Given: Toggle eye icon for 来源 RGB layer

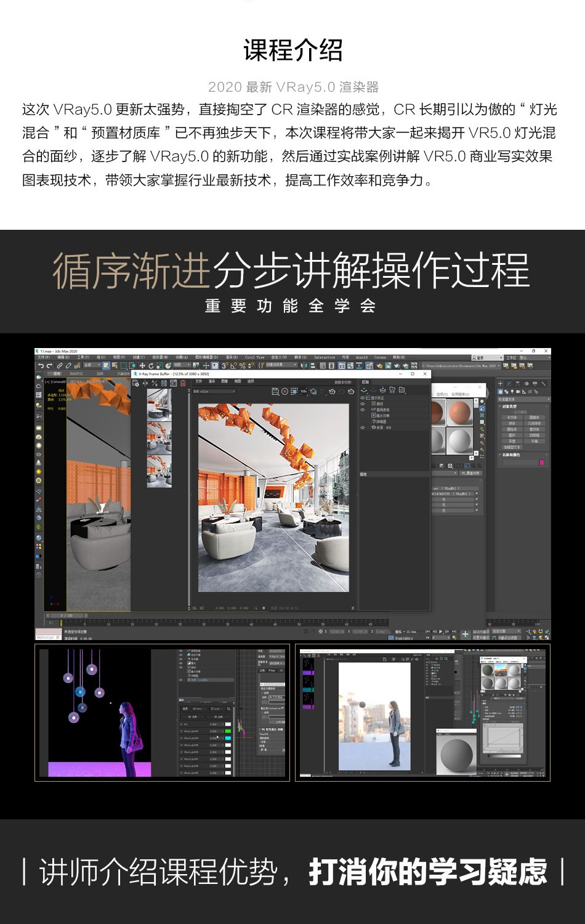Looking at the screenshot, I should 363,427.
